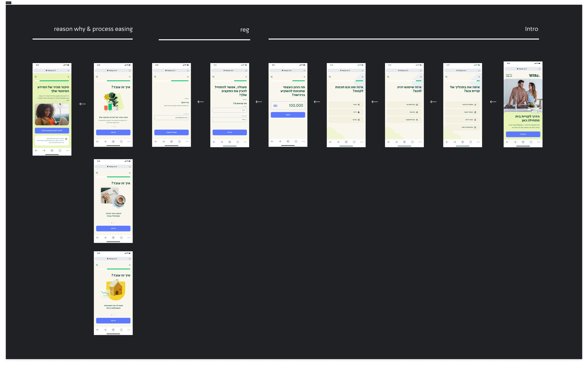The width and height of the screenshot is (588, 366).
Task: Click the share icon in the Tidhar intro screen's address bar
Action: point(539,69)
